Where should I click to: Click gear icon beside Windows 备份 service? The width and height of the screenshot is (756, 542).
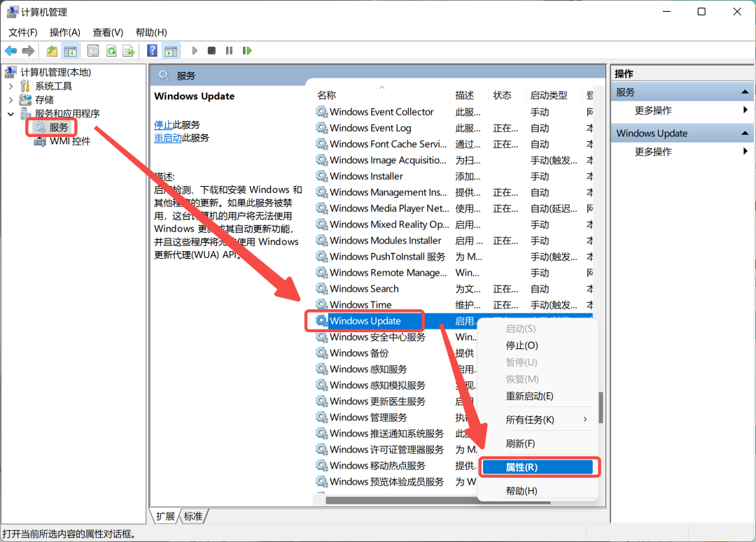pos(321,352)
